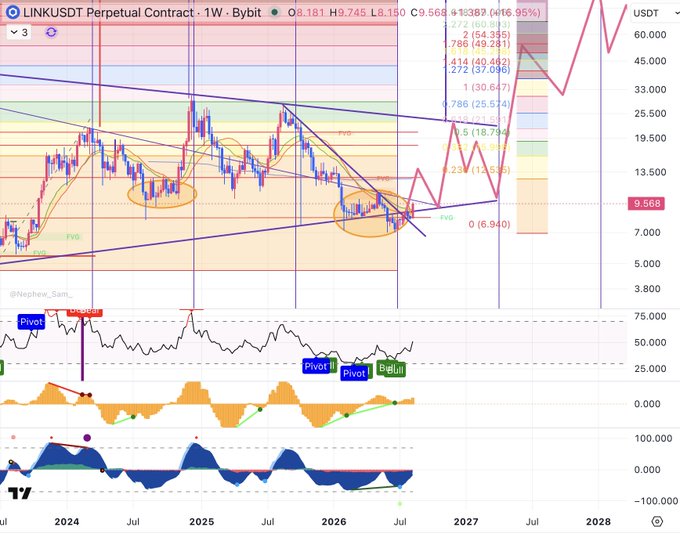The image size is (680, 534).
Task: Open chart settings gear icon
Action: point(657,521)
